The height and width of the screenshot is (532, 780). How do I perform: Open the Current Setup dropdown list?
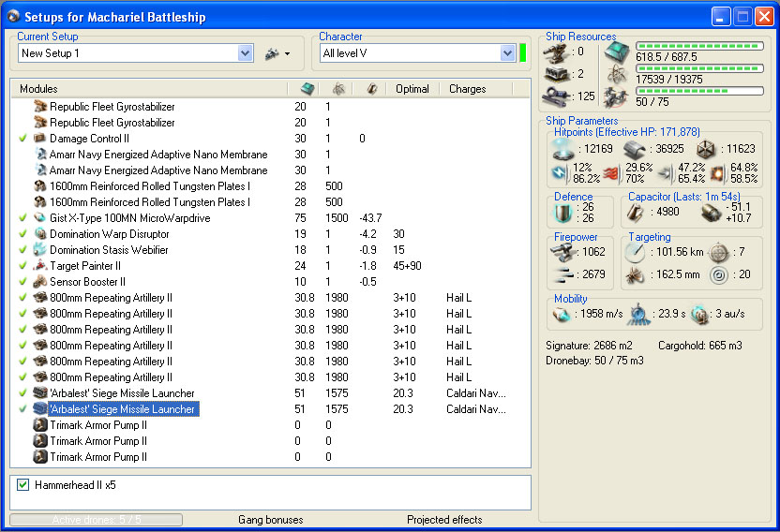246,53
